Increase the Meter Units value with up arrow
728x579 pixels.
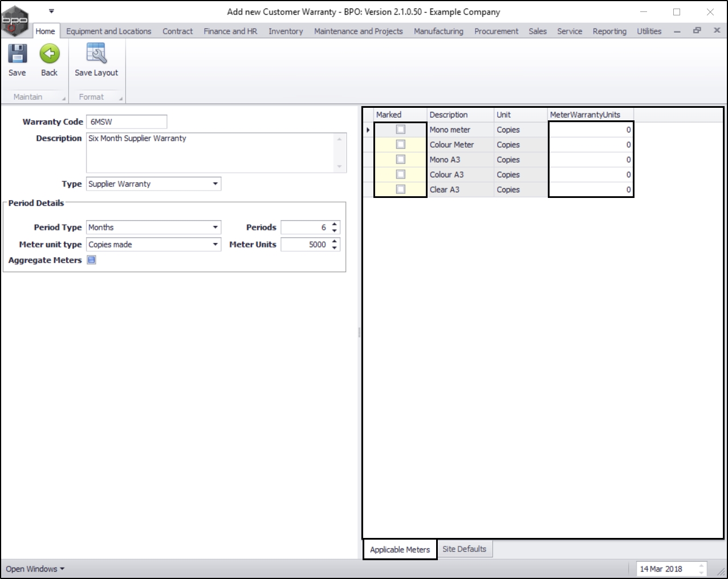[x=335, y=241]
